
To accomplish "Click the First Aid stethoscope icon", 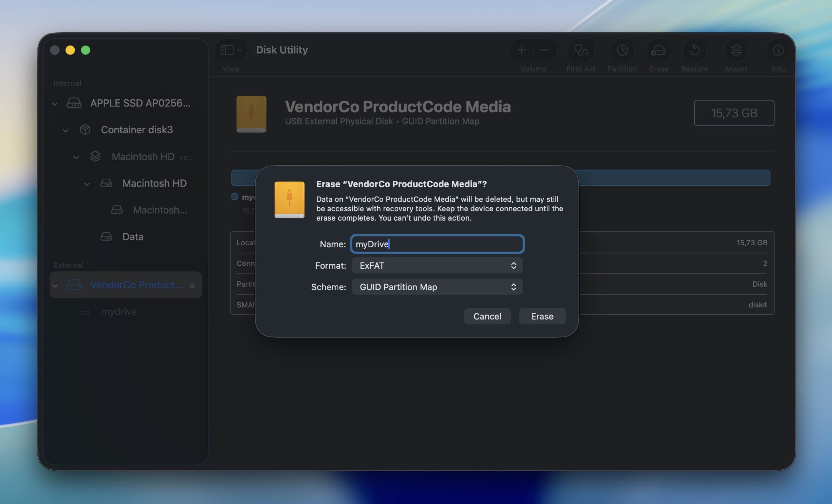I will pyautogui.click(x=580, y=50).
